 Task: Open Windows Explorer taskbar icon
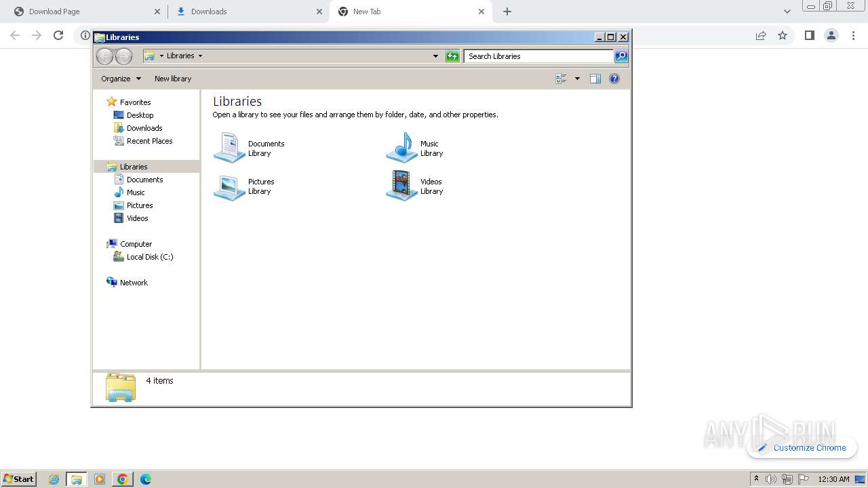[77, 479]
